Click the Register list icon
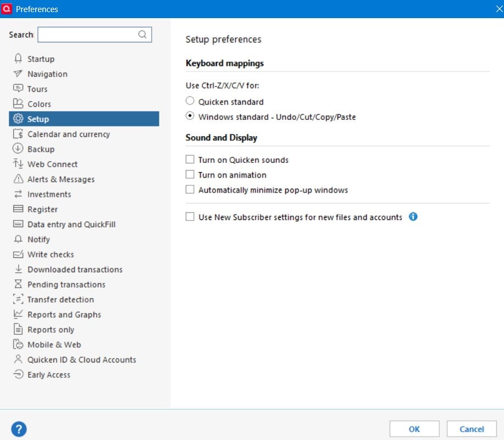504x440 pixels. point(18,209)
